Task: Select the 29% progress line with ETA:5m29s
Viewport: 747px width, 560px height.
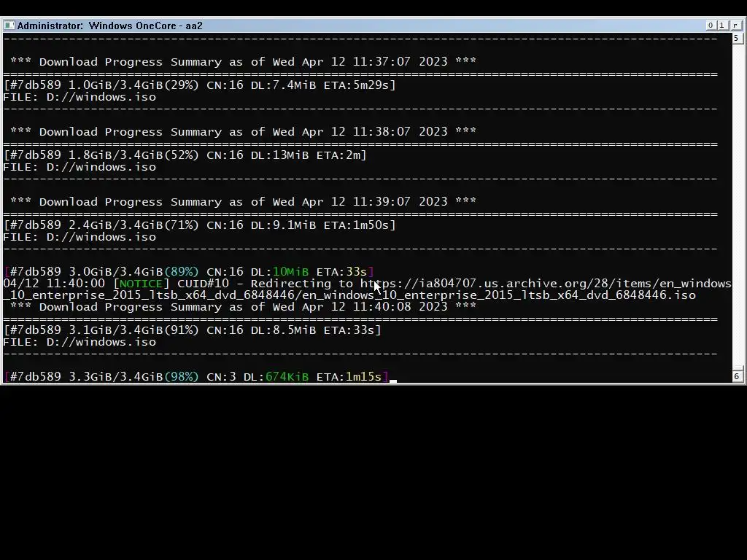Action: (x=200, y=85)
